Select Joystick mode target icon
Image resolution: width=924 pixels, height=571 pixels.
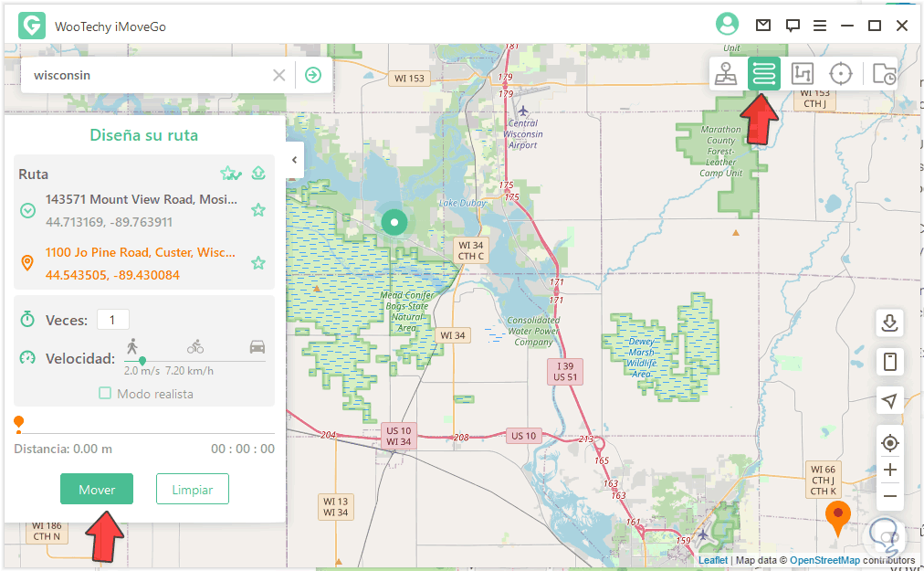click(x=840, y=74)
